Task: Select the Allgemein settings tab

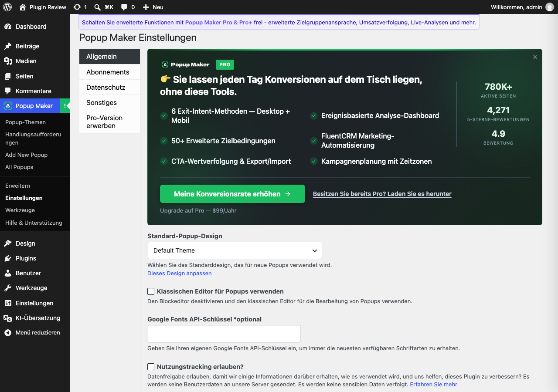Action: coord(109,57)
